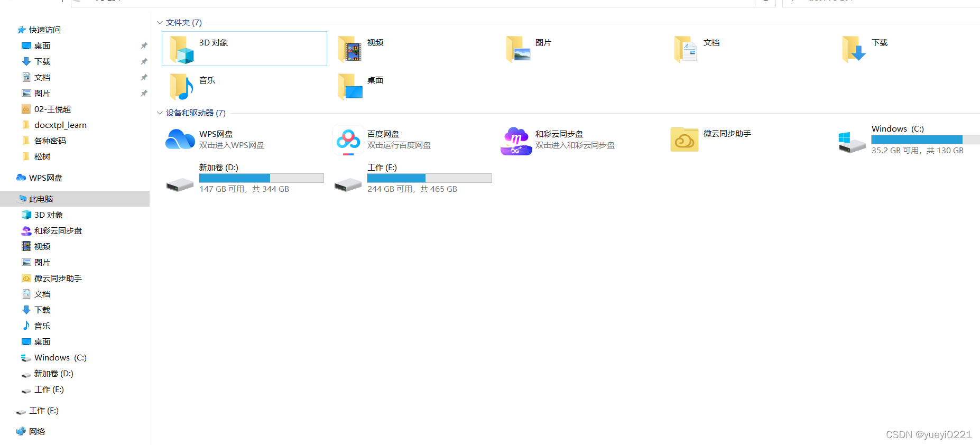
Task: Select the standalone 工作 (E:) entry above 网络
Action: [x=44, y=410]
